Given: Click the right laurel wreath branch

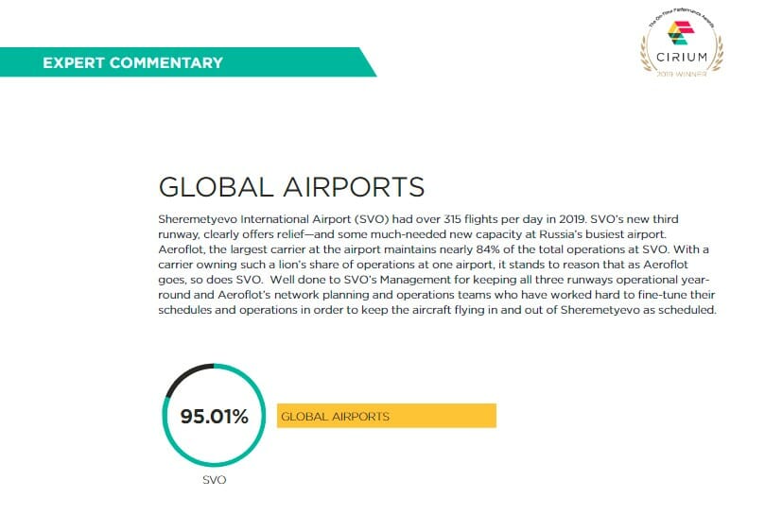Looking at the screenshot, I should (x=717, y=53).
